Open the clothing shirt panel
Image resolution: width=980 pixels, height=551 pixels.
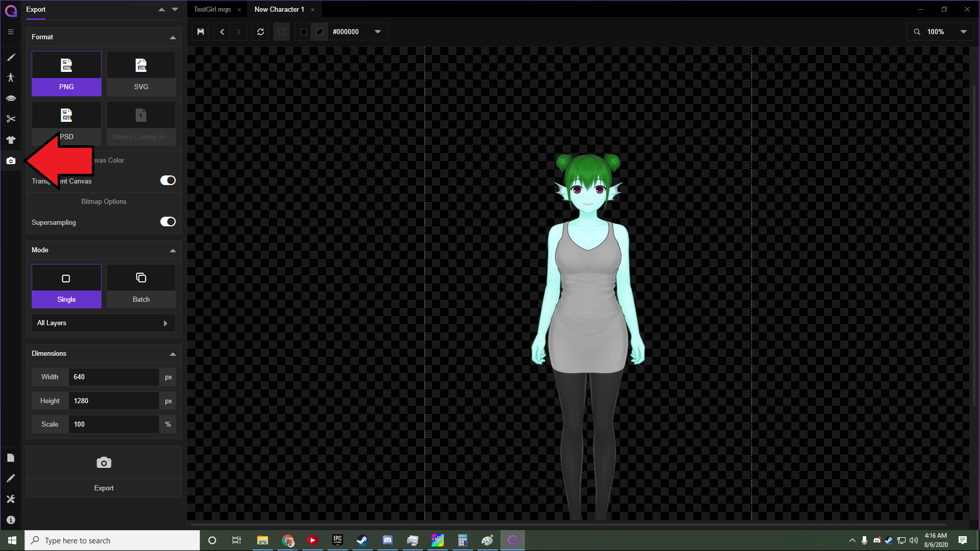pyautogui.click(x=11, y=140)
